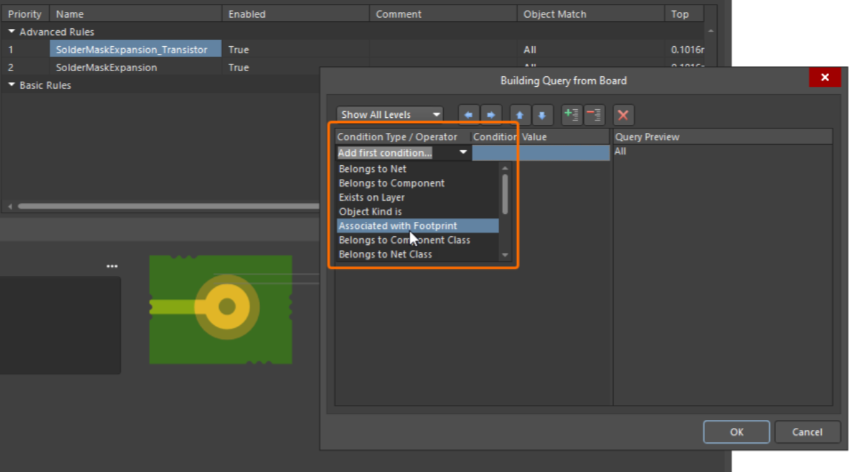Image resolution: width=868 pixels, height=472 pixels.
Task: Choose Belongs to Net Class option
Action: coord(385,254)
